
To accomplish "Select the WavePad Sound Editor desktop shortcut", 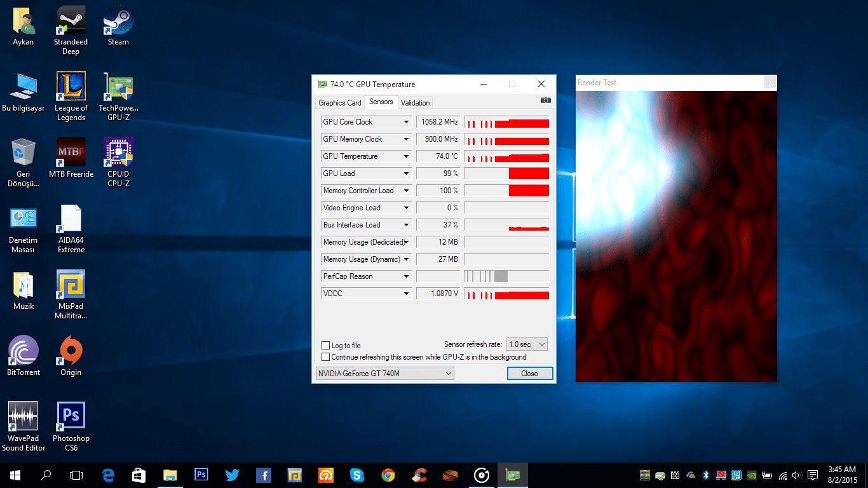I will (24, 427).
